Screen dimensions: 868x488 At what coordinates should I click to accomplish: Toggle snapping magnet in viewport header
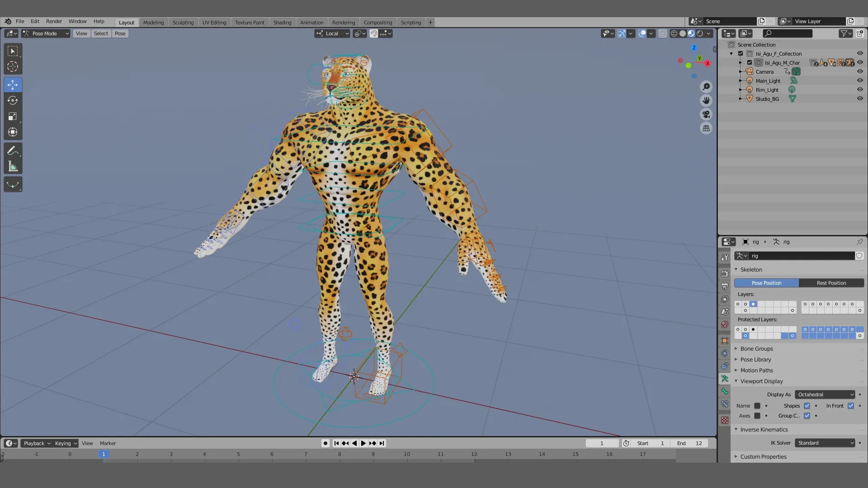point(373,33)
